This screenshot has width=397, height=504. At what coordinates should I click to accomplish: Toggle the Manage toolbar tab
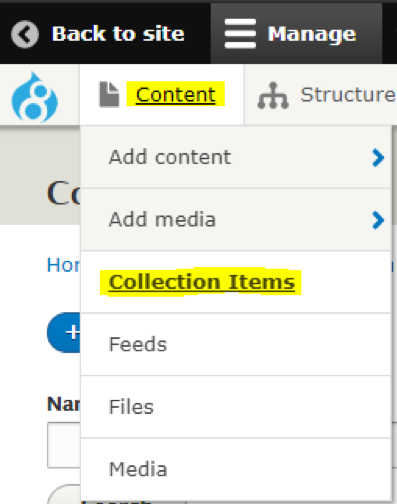296,34
